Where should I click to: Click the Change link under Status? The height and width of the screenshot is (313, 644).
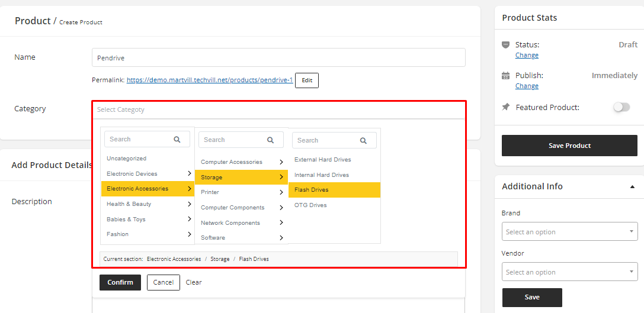(527, 55)
